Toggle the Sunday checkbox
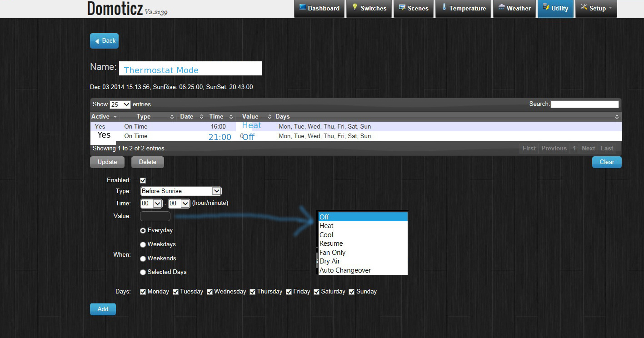This screenshot has width=644, height=338. (352, 292)
